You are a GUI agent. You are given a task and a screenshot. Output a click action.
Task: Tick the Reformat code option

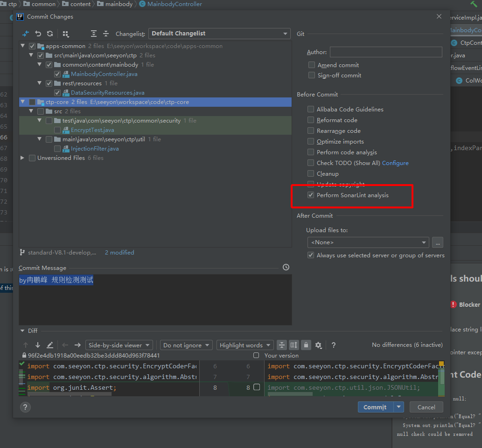pyautogui.click(x=311, y=120)
